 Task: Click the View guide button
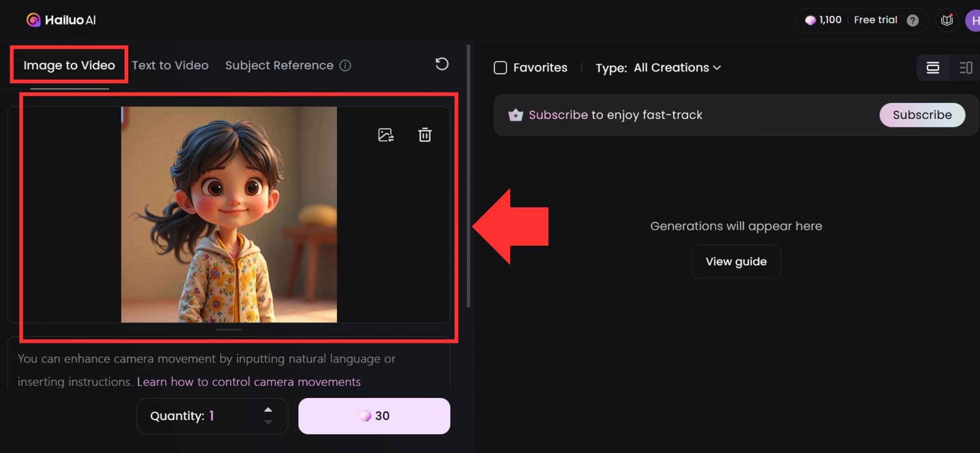[x=736, y=261]
